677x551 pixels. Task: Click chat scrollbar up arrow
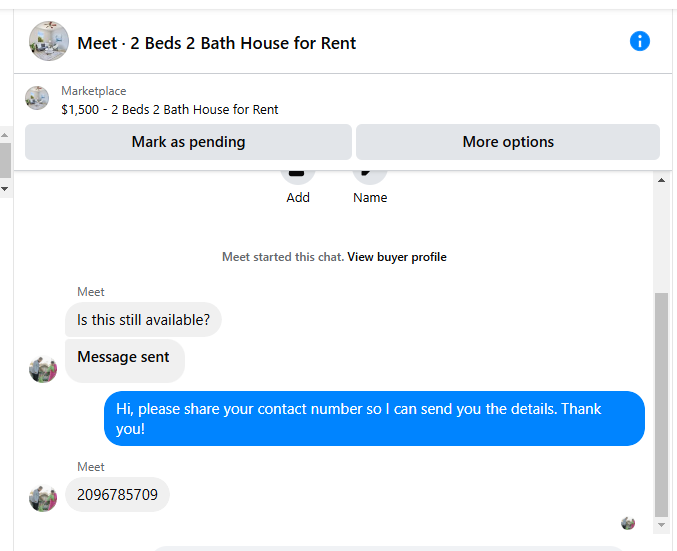click(x=661, y=180)
